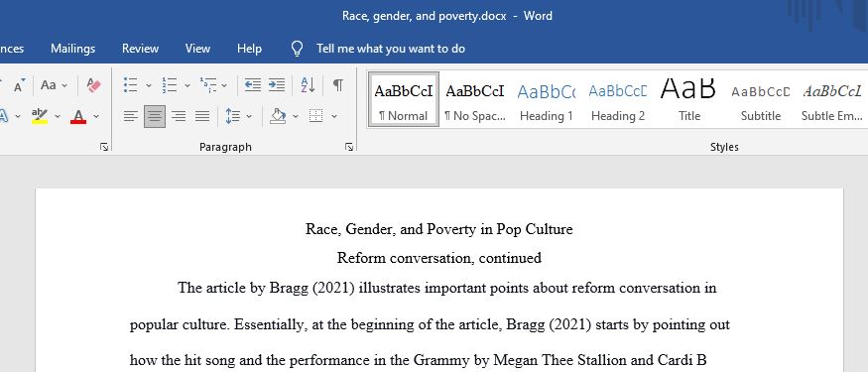
Task: Click Shrink Font Size icon
Action: tap(19, 85)
